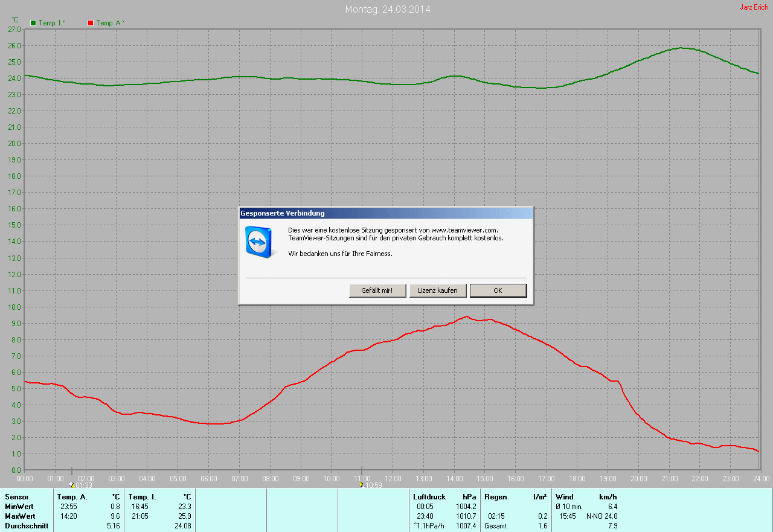Click the indoor minimum time "16:45"

tap(140, 507)
